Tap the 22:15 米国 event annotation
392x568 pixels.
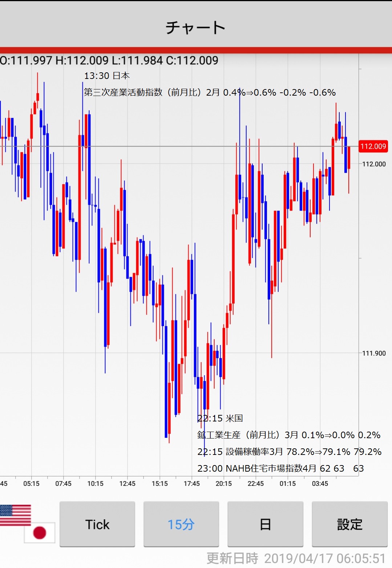[220, 418]
